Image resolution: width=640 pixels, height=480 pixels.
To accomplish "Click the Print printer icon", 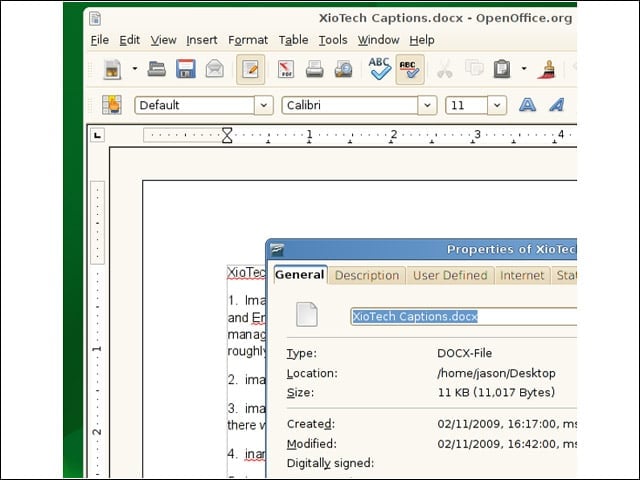I will [315, 69].
